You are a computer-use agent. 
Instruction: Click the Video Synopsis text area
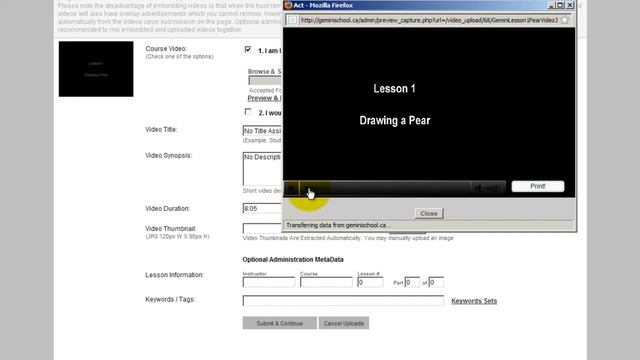point(262,169)
